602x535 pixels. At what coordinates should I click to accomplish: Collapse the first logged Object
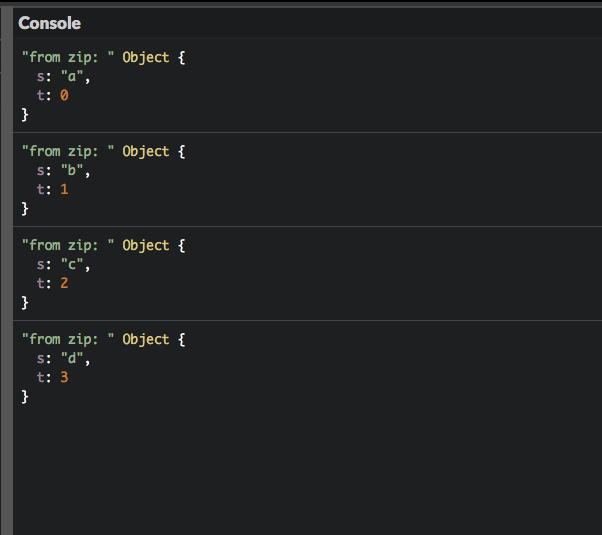145,57
